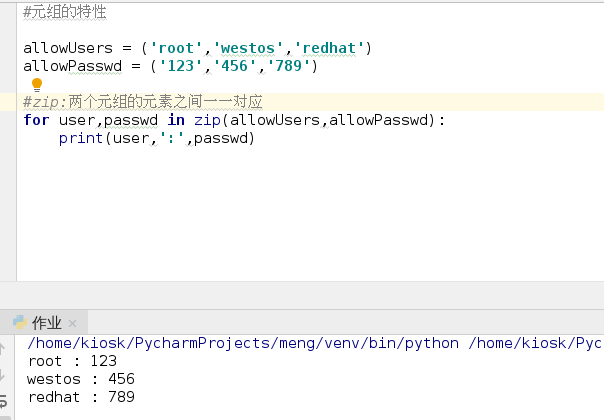Viewport: 604px width, 420px height.
Task: Toggle soft-wrap icon in run toolbar
Action: [3, 401]
